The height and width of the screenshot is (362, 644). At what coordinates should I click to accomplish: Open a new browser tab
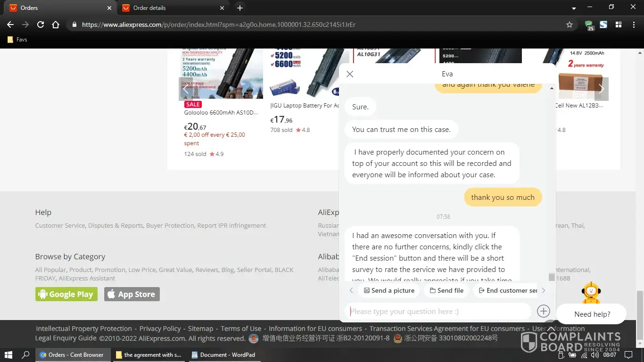[240, 8]
